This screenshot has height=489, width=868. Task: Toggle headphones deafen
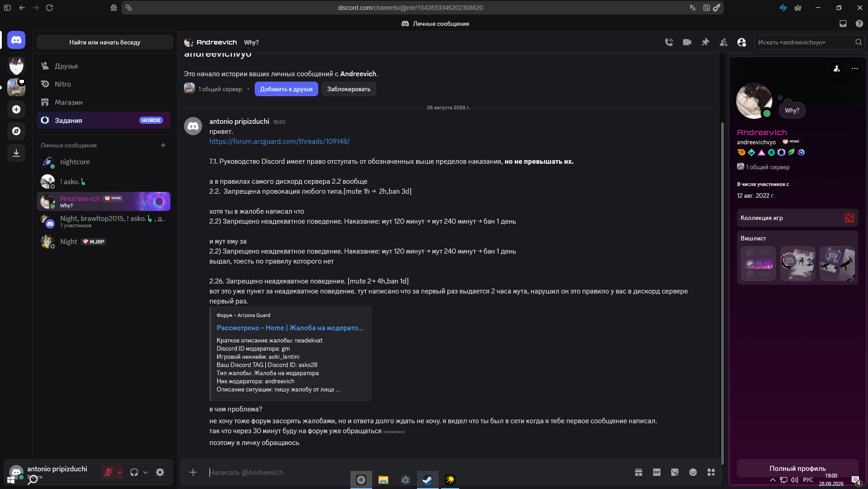coord(134,472)
